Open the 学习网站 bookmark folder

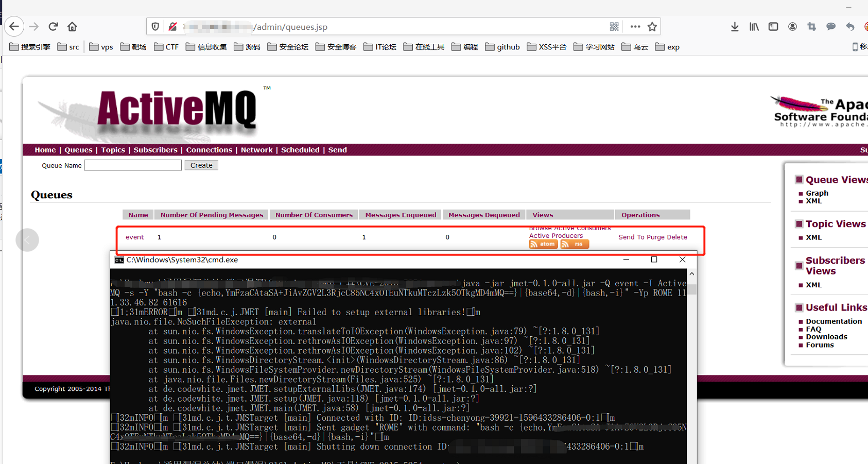(594, 47)
